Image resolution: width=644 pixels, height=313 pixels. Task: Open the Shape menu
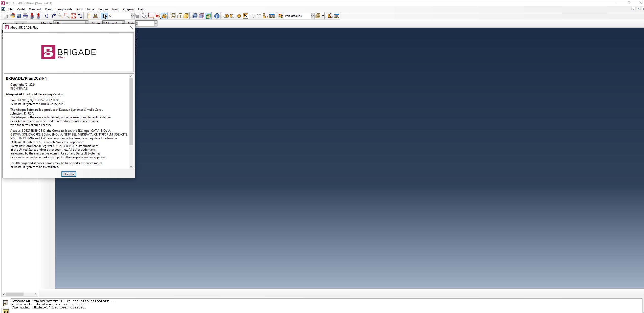(x=90, y=9)
